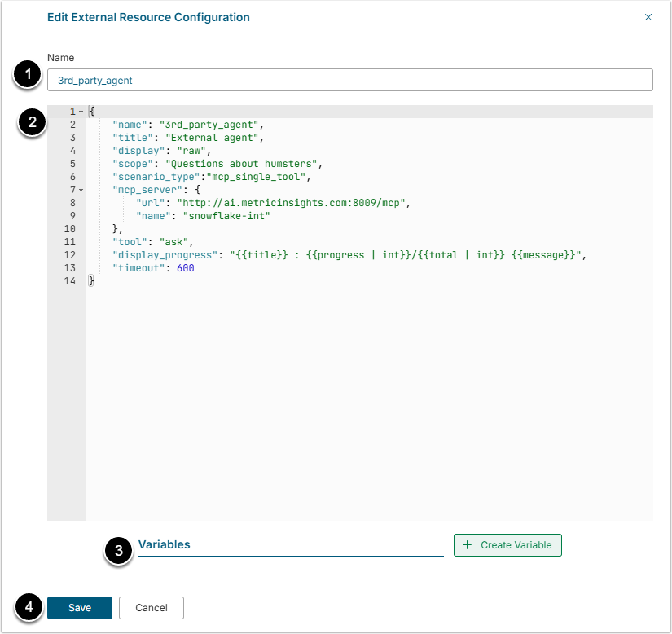The image size is (672, 634).
Task: Click the plus icon on Create Variable
Action: point(467,545)
